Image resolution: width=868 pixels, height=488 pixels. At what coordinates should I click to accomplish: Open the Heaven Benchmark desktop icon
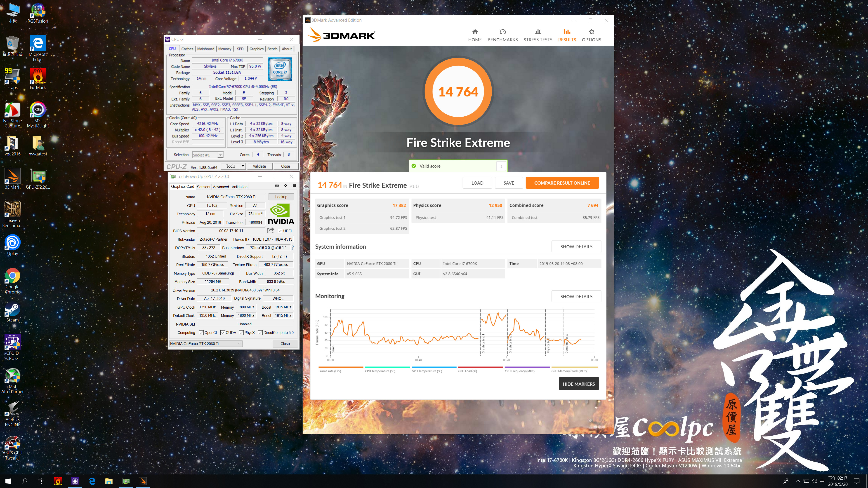pos(12,214)
